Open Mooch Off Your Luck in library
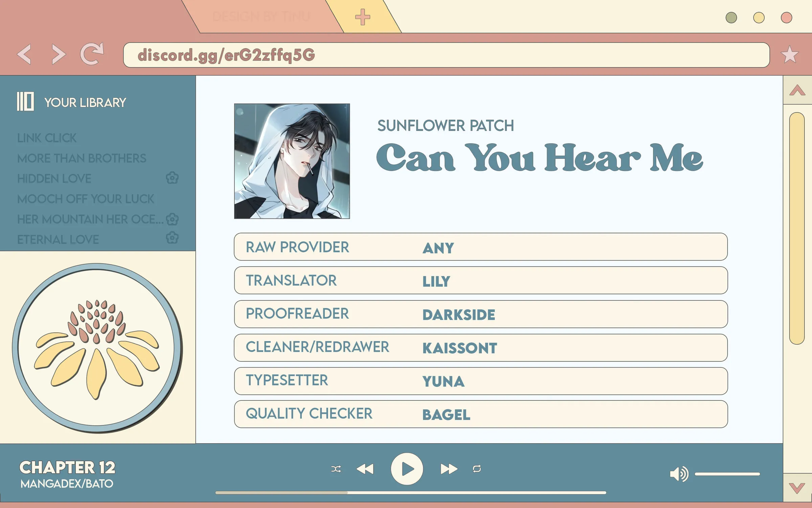 86,199
